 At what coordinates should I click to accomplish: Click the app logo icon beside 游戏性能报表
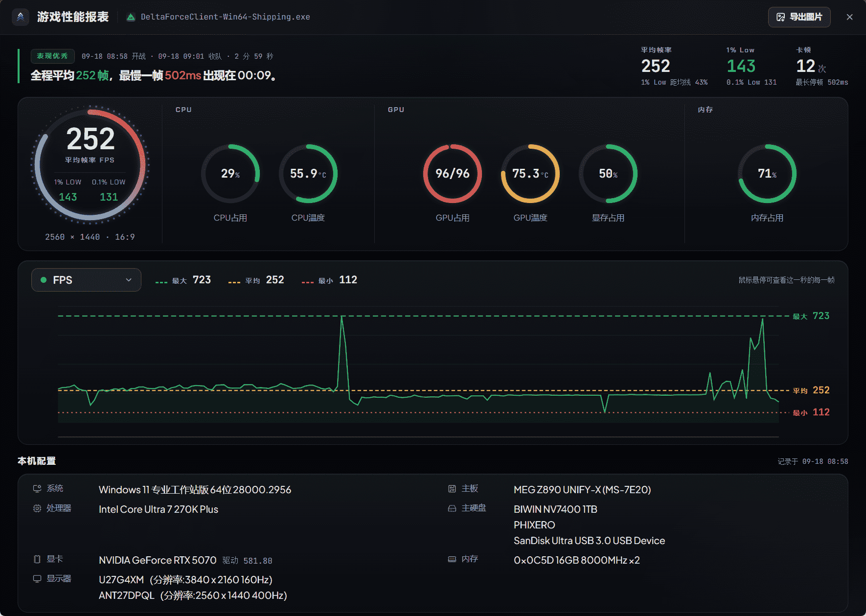click(21, 17)
